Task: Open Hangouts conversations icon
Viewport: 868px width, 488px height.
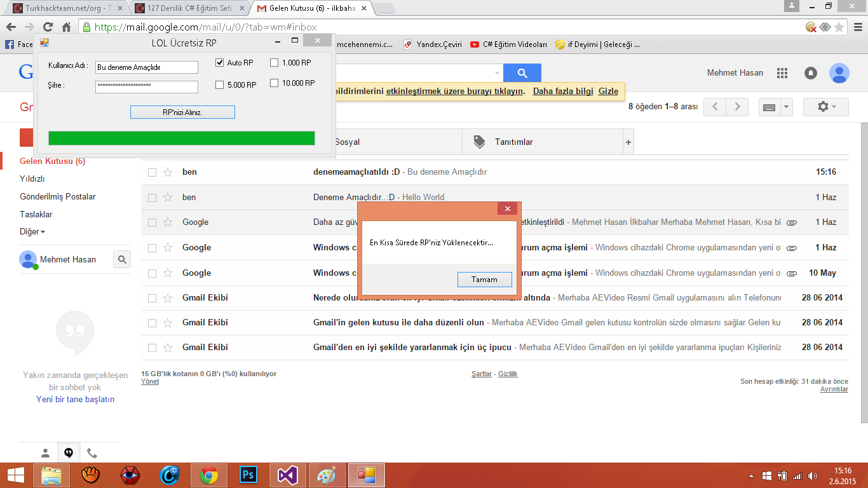Action: click(x=69, y=453)
